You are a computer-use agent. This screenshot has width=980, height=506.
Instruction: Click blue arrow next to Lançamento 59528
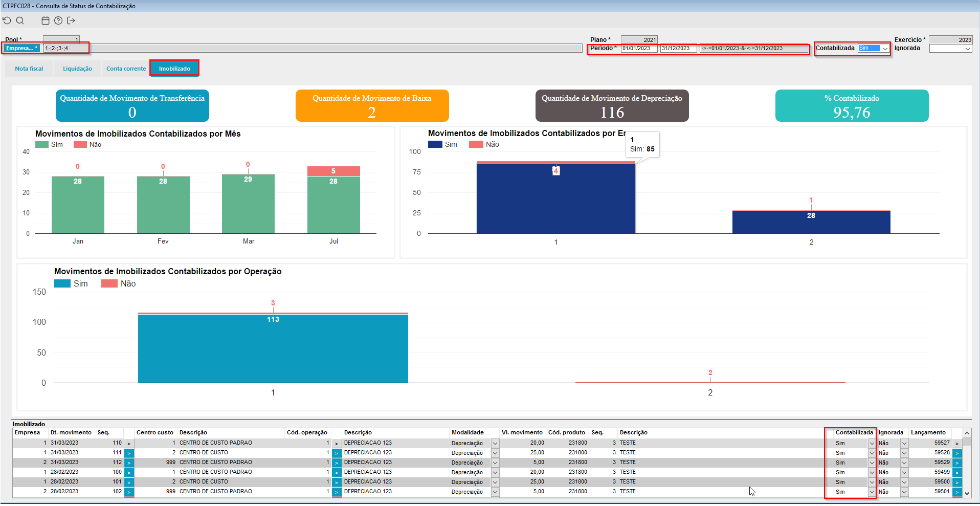(957, 453)
